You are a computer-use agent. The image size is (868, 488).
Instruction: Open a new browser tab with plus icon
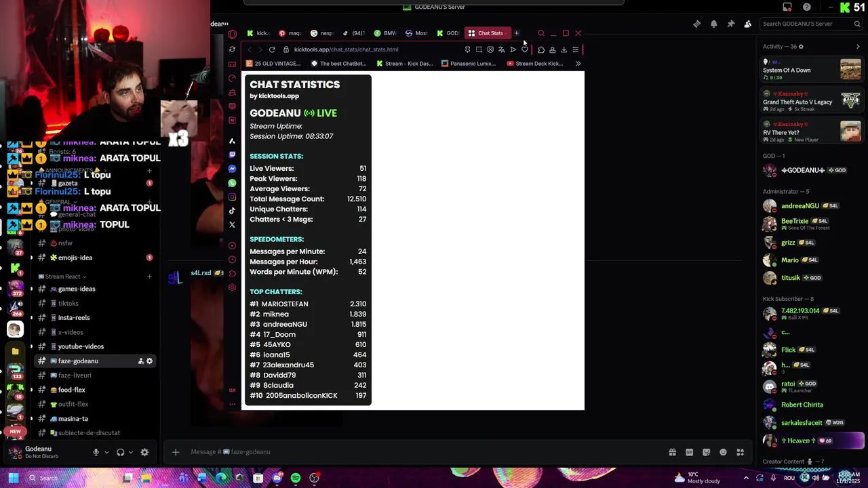click(x=517, y=33)
